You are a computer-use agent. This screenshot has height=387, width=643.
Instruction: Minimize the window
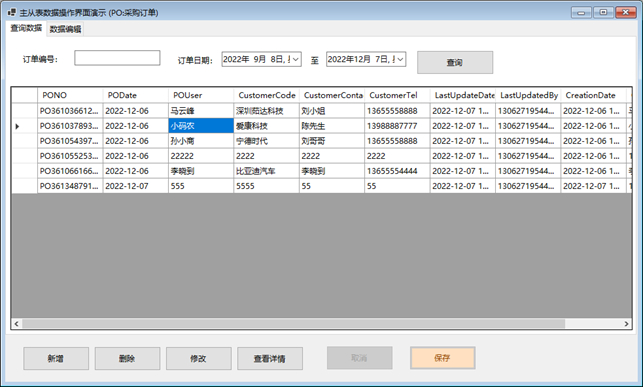click(x=581, y=12)
